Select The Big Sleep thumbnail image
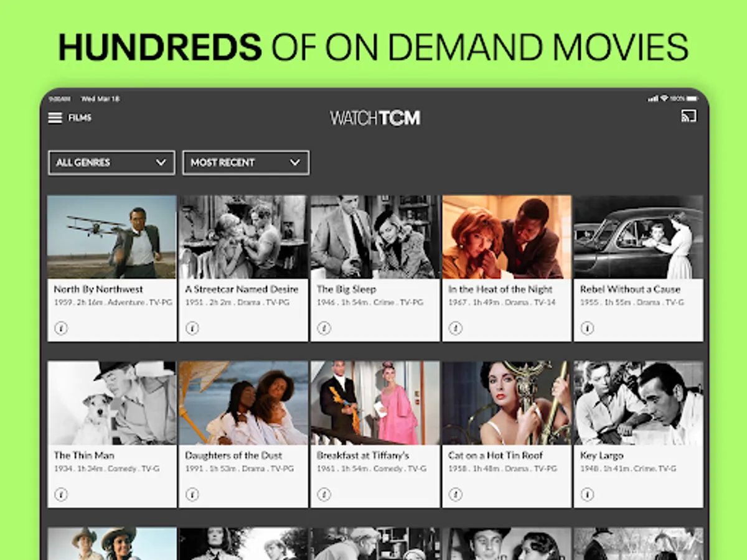This screenshot has height=560, width=747. point(375,237)
